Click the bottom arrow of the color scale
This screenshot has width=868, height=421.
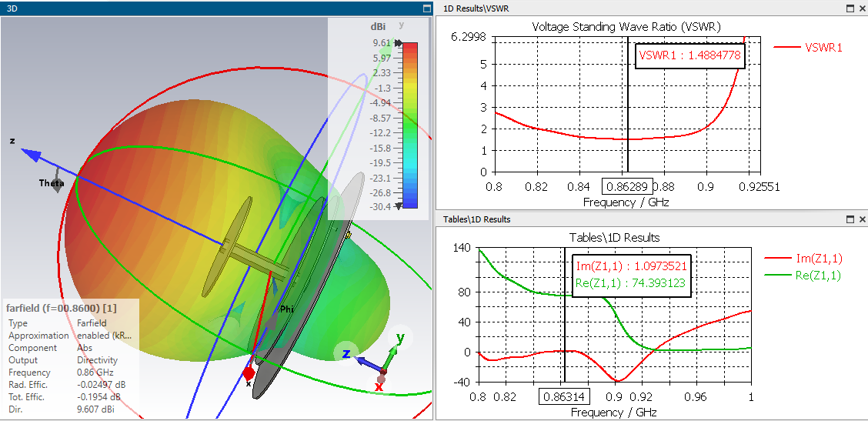coord(398,206)
